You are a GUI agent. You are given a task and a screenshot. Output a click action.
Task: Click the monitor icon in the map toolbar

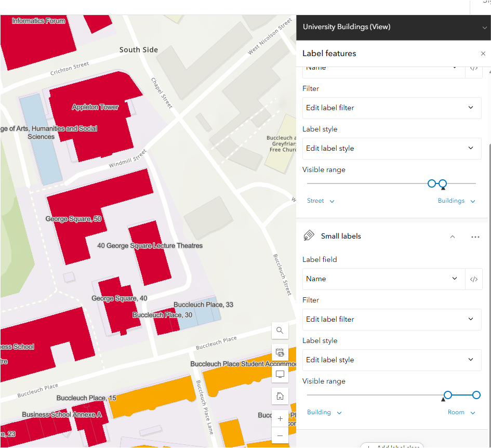(280, 374)
